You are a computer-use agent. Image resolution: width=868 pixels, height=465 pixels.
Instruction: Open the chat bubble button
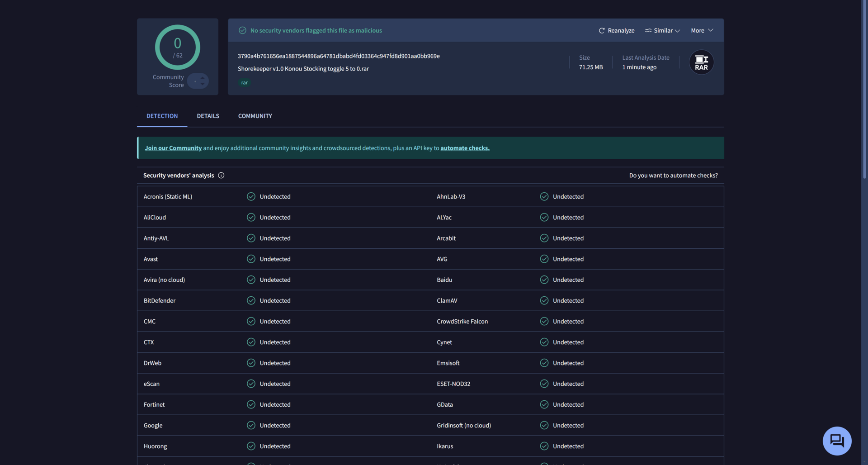837,441
